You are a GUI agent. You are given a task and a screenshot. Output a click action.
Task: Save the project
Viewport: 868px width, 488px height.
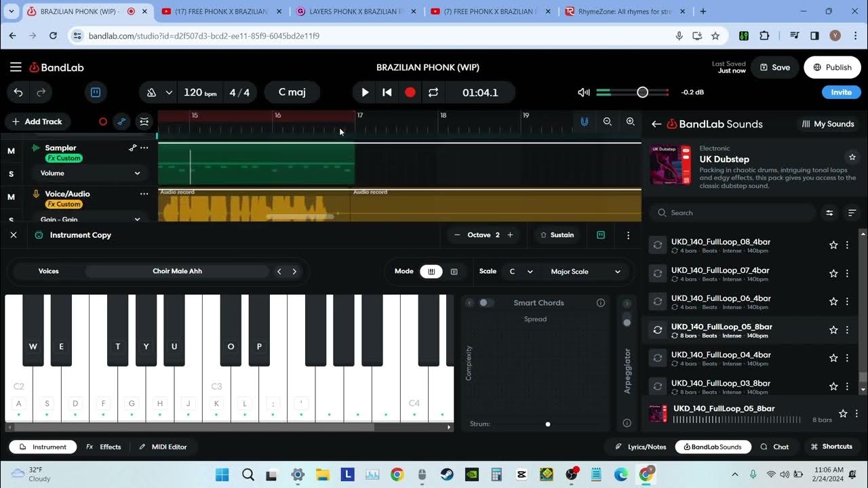click(x=775, y=67)
